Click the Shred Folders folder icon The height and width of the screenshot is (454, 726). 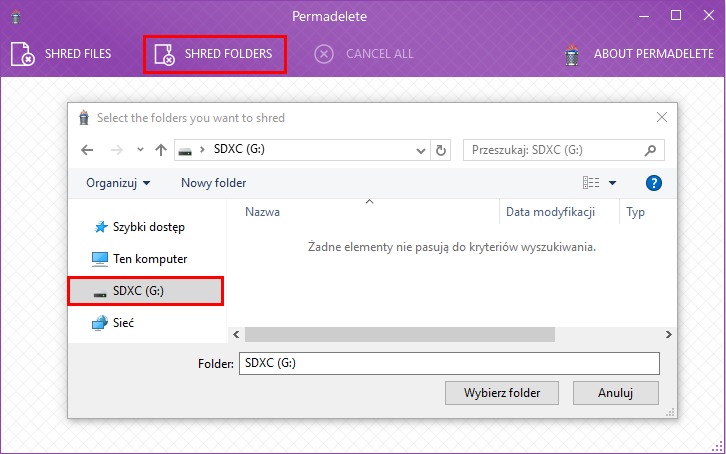coord(164,55)
